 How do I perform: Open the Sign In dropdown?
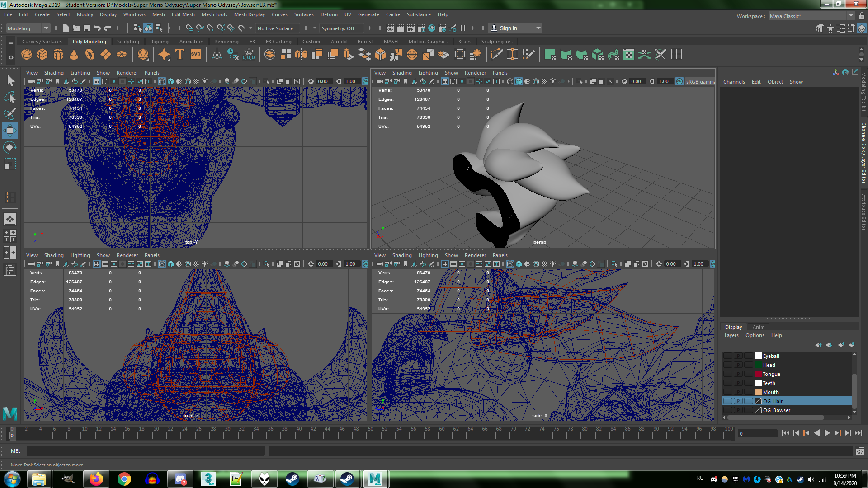(x=516, y=28)
